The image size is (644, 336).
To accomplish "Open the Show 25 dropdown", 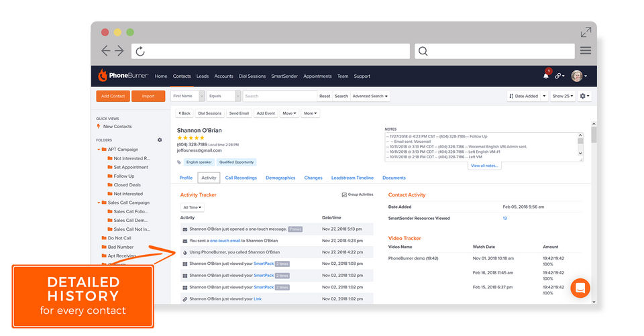I will [563, 96].
